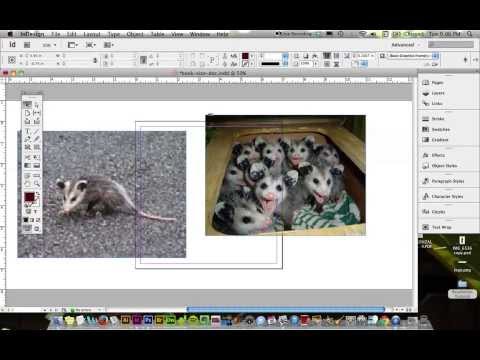Open the Pages panel

tap(433, 83)
